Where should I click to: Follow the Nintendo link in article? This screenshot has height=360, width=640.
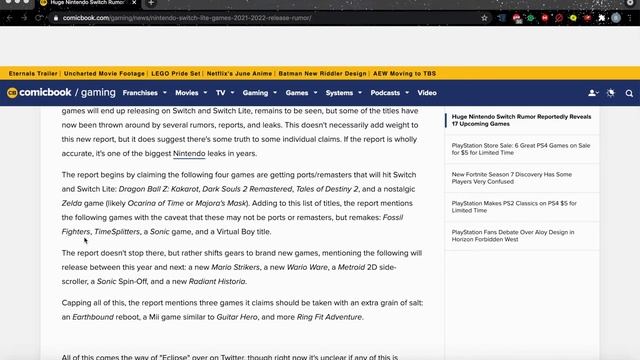tap(189, 153)
